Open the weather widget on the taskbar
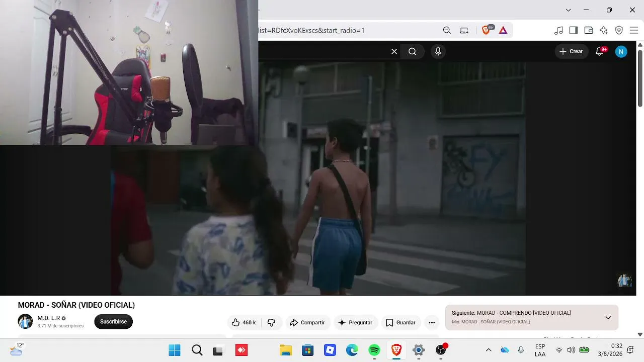 [16, 349]
